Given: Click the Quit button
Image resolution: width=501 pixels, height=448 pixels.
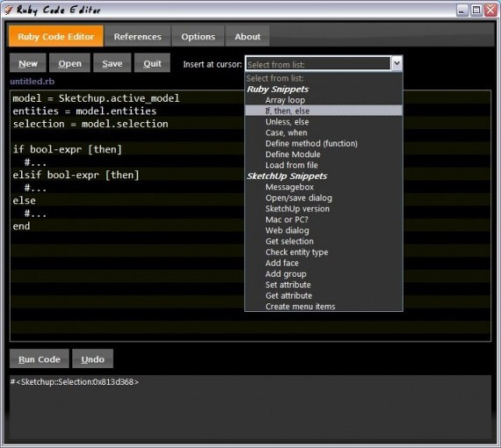Looking at the screenshot, I should 152,63.
